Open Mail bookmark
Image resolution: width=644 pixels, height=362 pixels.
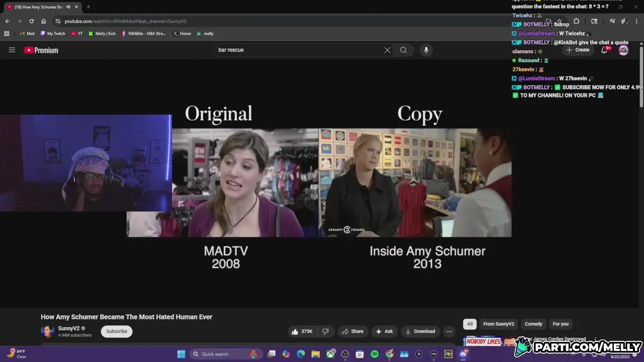[27, 34]
